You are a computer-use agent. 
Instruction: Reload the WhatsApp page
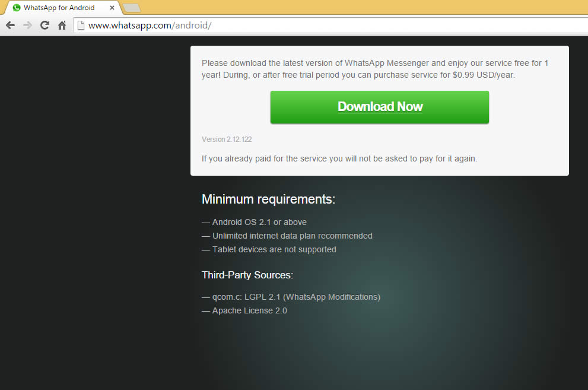coord(45,26)
